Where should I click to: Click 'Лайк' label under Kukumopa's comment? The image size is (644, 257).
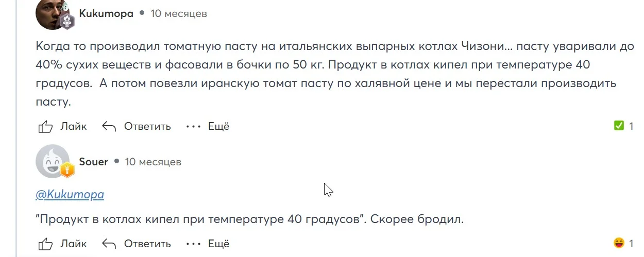(x=74, y=126)
